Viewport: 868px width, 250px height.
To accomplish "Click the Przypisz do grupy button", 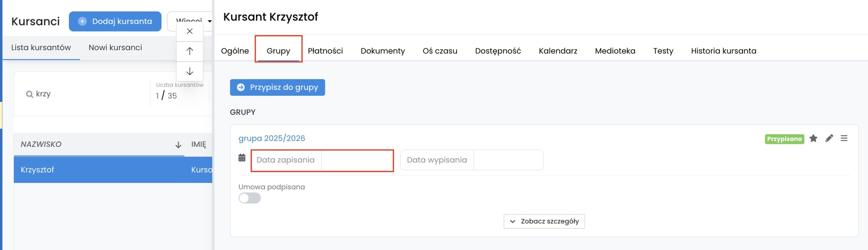I will [277, 88].
